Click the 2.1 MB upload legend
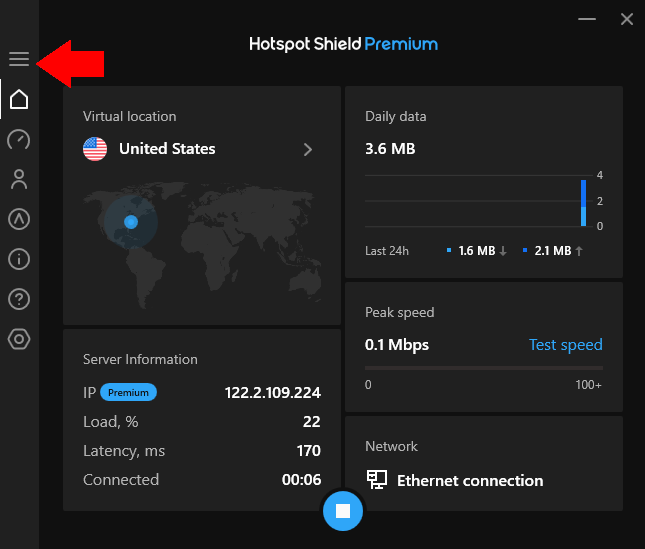 click(553, 251)
